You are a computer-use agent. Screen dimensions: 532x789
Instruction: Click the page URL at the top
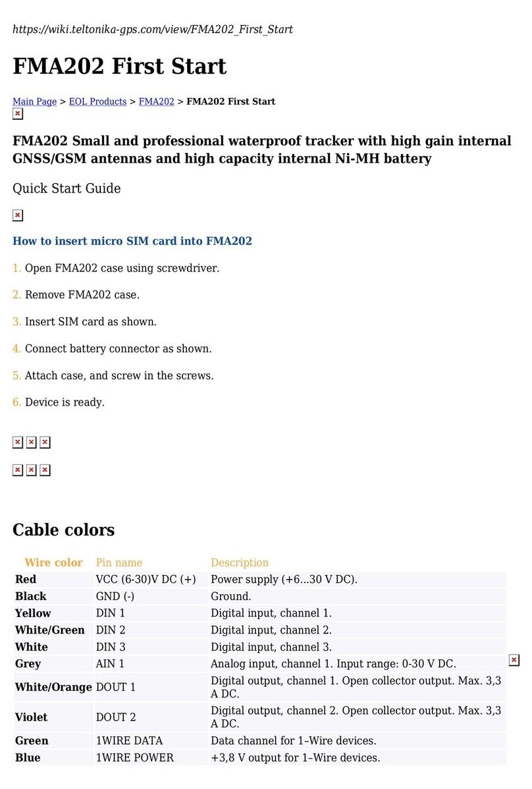tap(152, 29)
